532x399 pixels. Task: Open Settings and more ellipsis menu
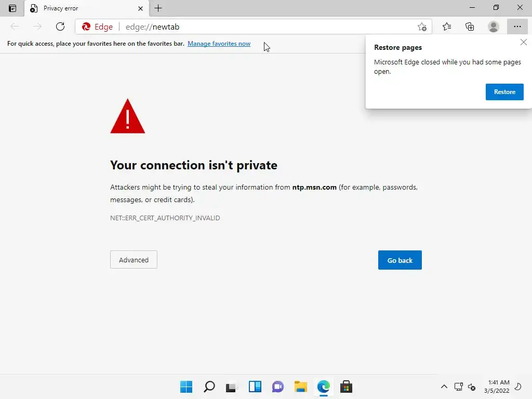517,26
